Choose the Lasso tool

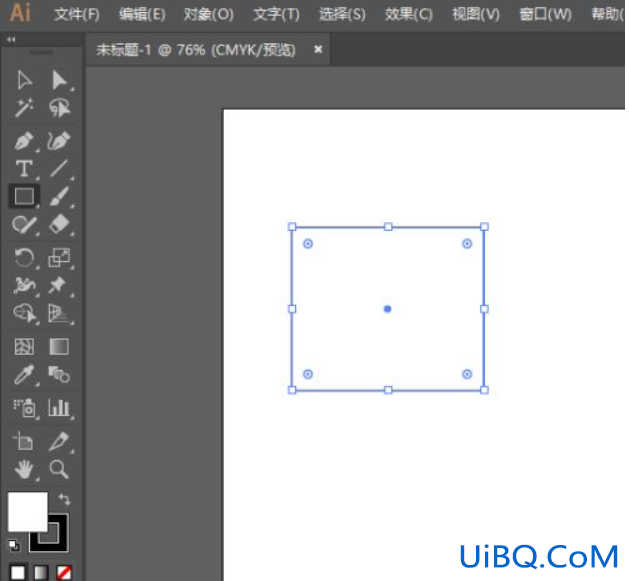pos(59,108)
